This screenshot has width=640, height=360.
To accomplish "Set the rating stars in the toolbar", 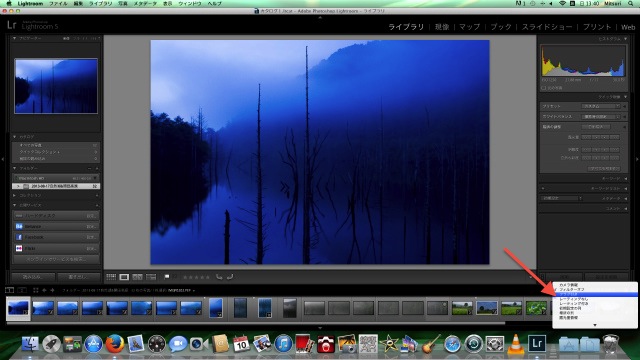I will (x=196, y=277).
